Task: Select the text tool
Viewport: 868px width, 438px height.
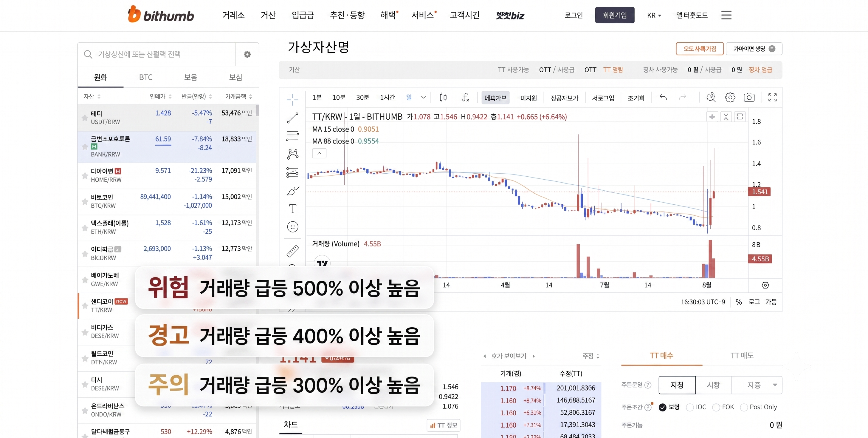Action: (292, 209)
